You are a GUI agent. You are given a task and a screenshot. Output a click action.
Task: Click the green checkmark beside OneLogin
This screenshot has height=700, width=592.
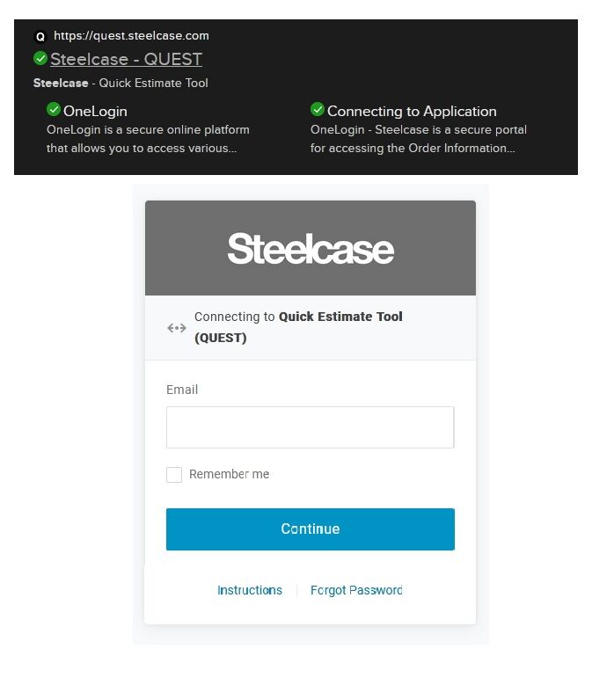(54, 109)
